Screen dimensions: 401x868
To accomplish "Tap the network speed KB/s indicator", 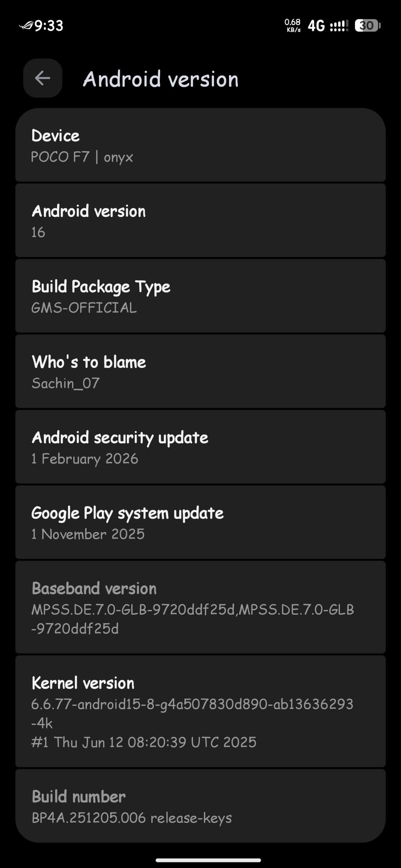I will click(x=292, y=26).
